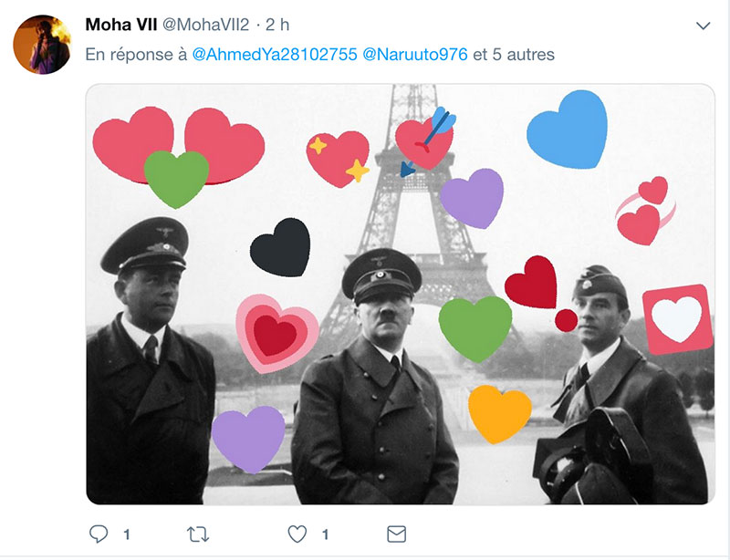Viewport: 730px width, 560px height.
Task: Open the Moha VII display name link
Action: point(121,25)
